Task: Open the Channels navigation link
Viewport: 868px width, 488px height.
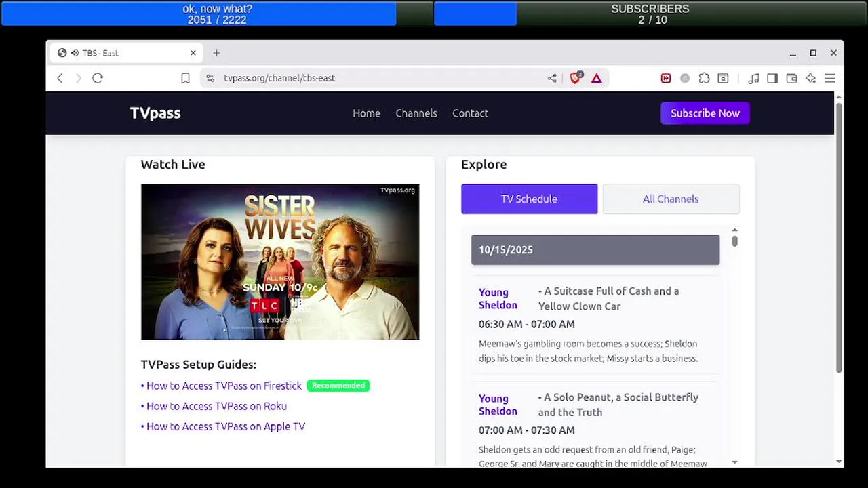Action: [416, 113]
